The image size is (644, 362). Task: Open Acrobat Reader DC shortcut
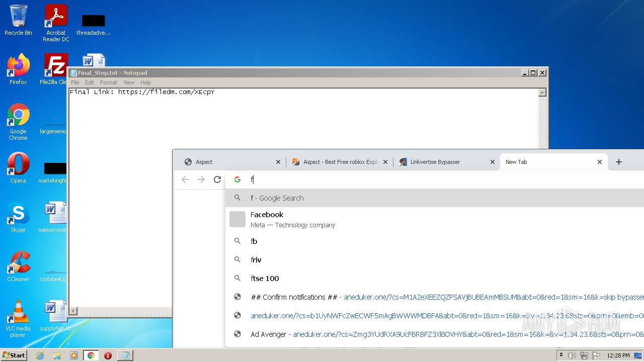tap(56, 23)
